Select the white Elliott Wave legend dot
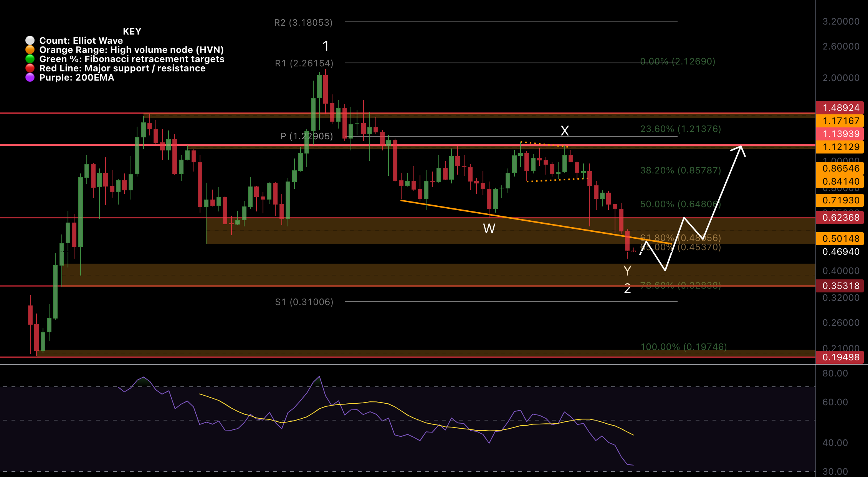868x477 pixels. pos(31,40)
